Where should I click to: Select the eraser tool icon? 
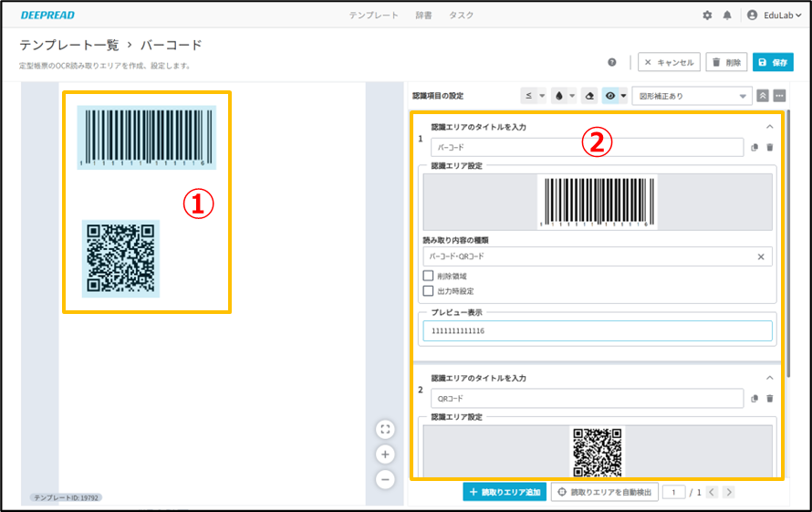point(589,96)
